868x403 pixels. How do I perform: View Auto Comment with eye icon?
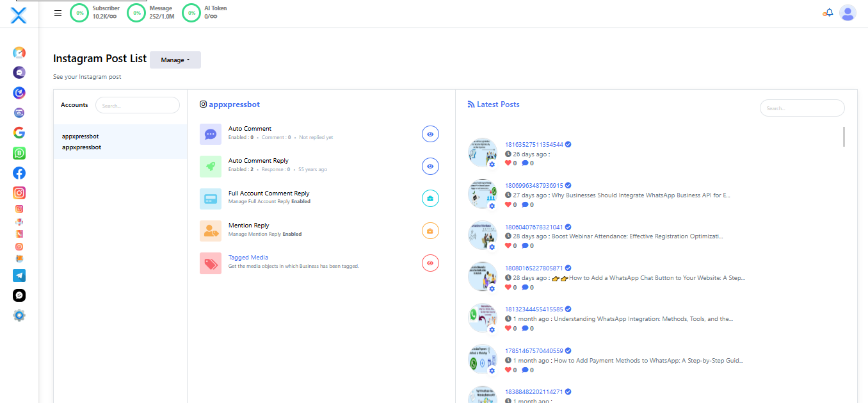click(x=430, y=134)
